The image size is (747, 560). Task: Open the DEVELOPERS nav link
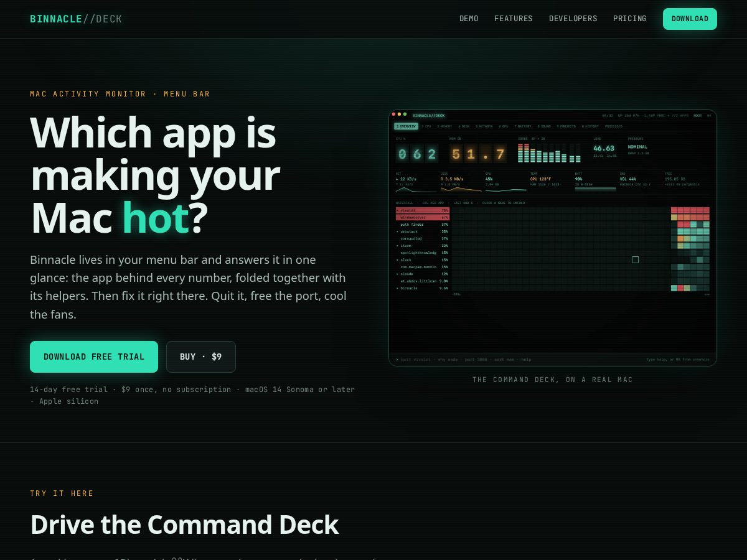pyautogui.click(x=573, y=19)
